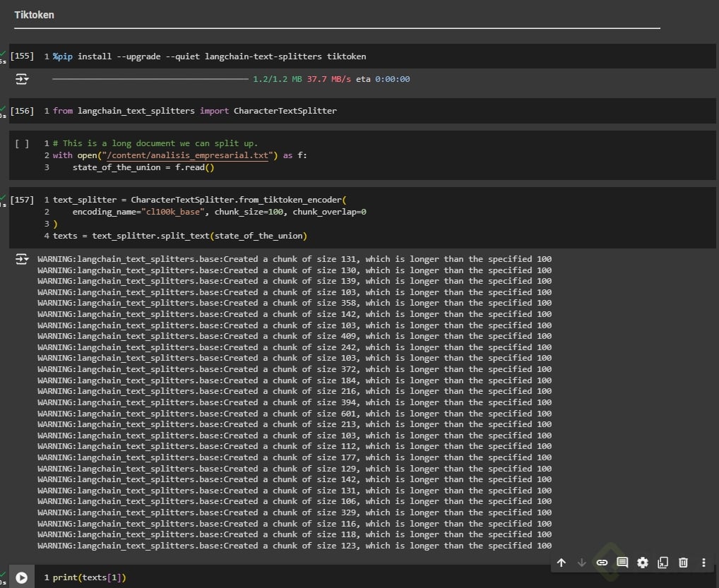Add a comment to the cell
The image size is (719, 588).
622,563
